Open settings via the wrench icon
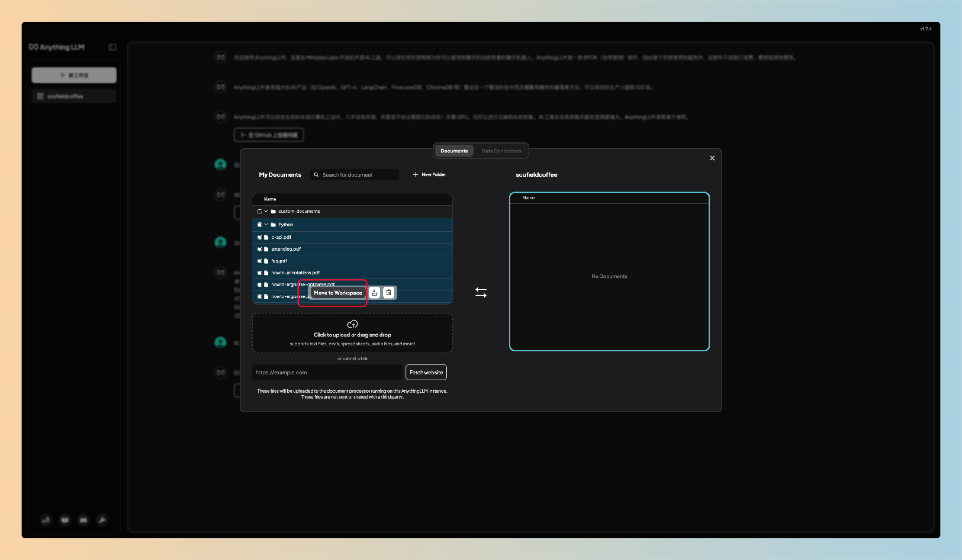This screenshot has width=962, height=560. (102, 519)
